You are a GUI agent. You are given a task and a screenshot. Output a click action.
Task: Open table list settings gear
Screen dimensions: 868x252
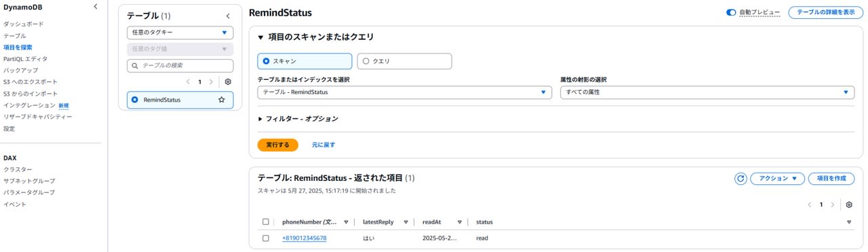coord(228,81)
